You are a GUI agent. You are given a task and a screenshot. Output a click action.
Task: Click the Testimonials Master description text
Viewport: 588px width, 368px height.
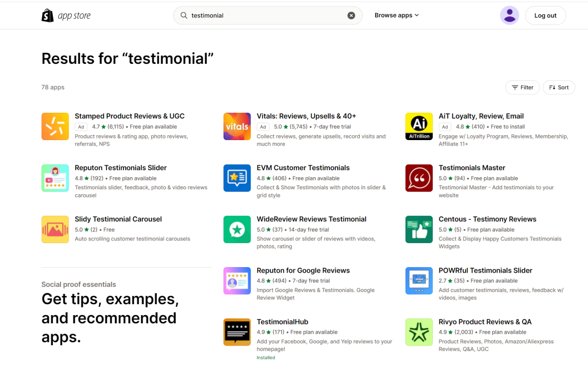click(x=496, y=191)
